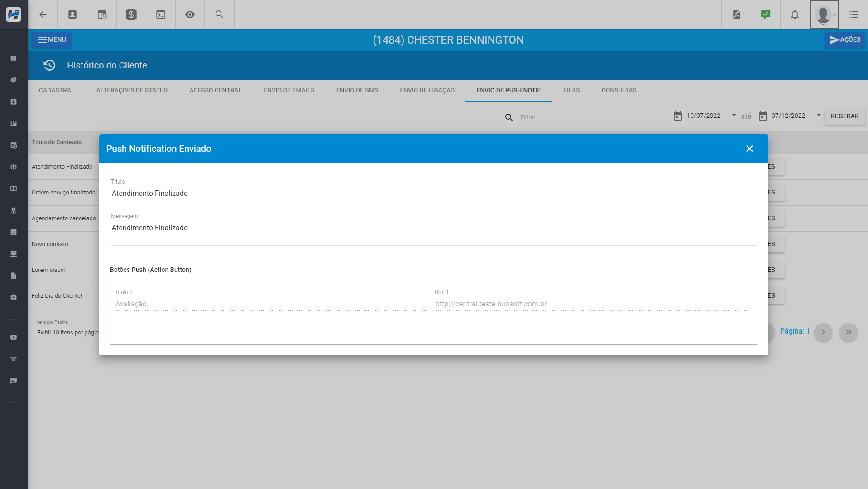Click the Título 1 Avaliação field
This screenshot has height=489, width=868.
click(x=273, y=304)
